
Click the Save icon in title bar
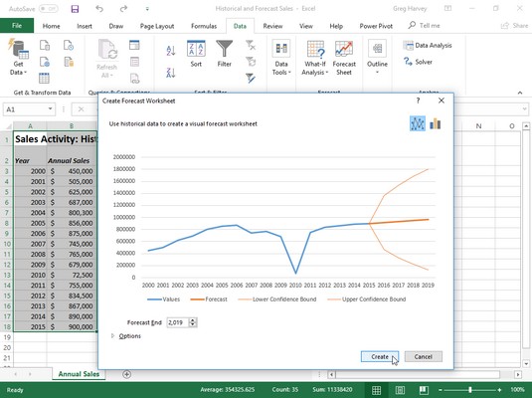(75, 9)
